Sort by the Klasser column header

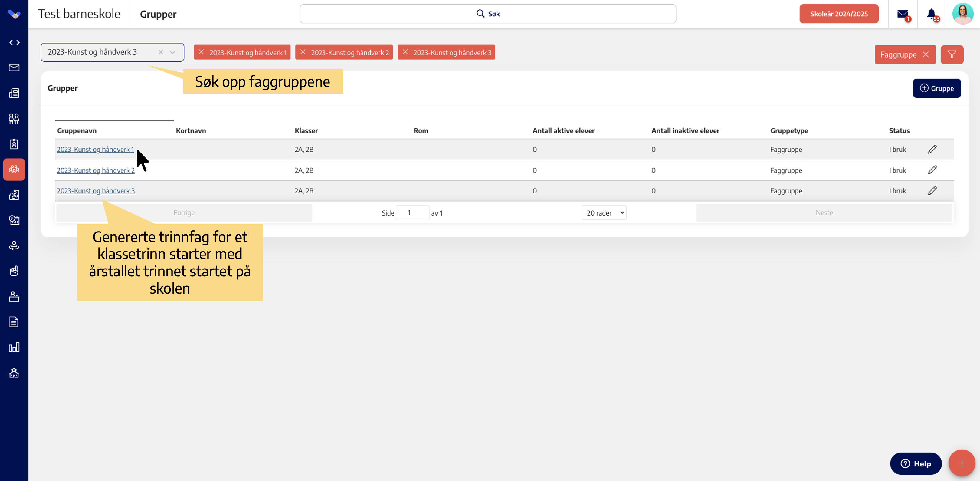[306, 130]
